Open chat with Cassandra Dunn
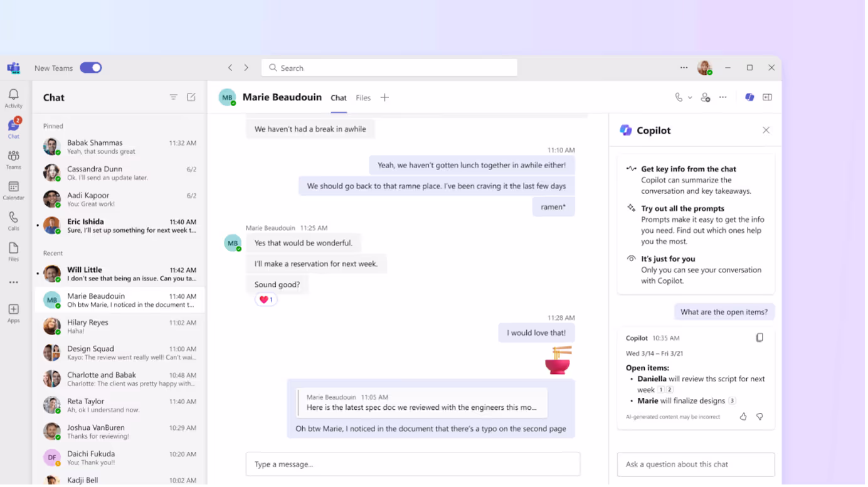Image resolution: width=868 pixels, height=487 pixels. 119,173
